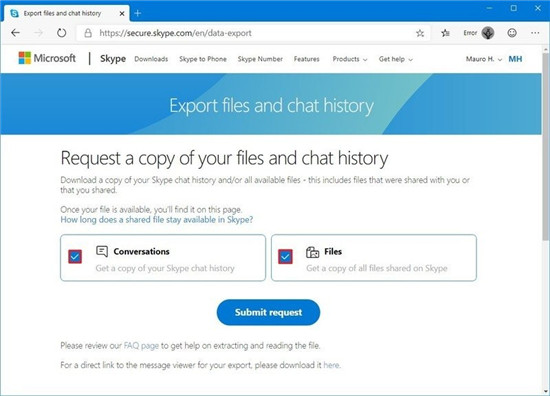Image resolution: width=550 pixels, height=396 pixels.
Task: Click the star to favorite this page
Action: [420, 33]
